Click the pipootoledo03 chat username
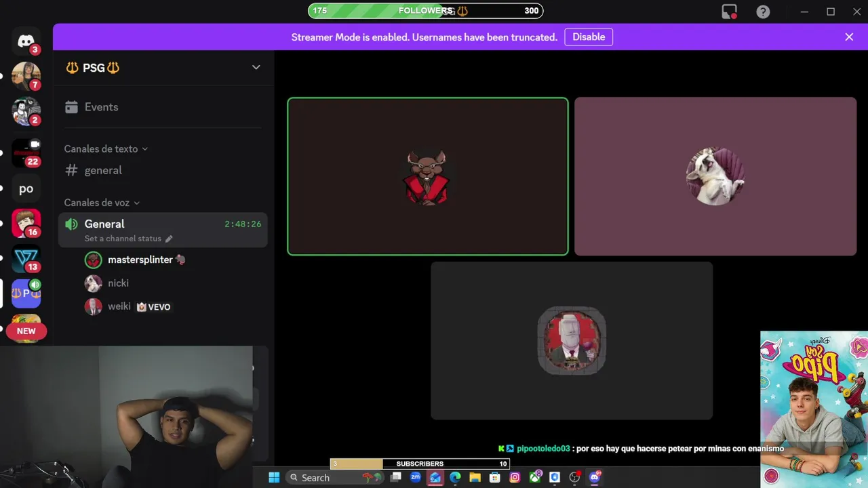868x488 pixels. 543,449
